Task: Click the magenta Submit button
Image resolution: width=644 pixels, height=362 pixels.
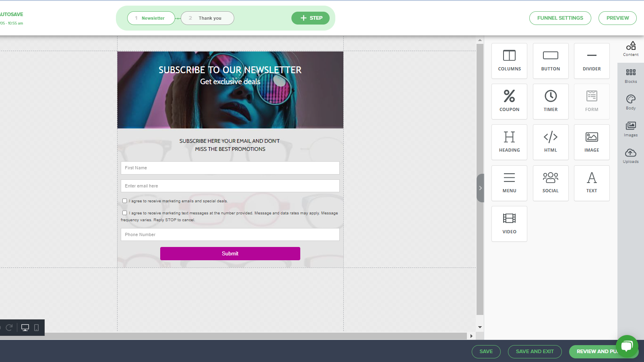Action: 230,253
